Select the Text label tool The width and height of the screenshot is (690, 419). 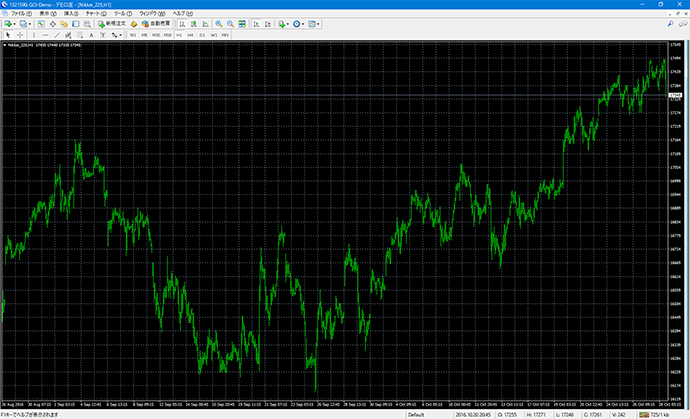(91, 34)
